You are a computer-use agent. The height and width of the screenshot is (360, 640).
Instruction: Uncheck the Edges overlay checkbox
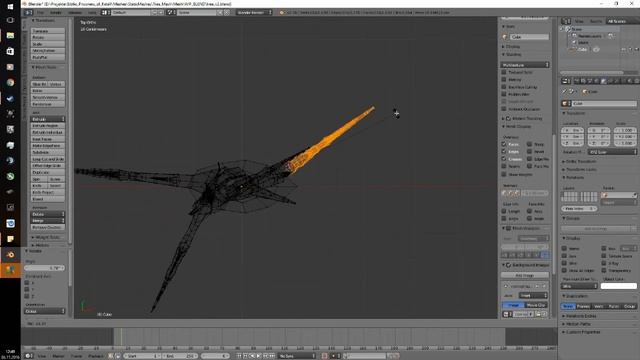point(504,151)
